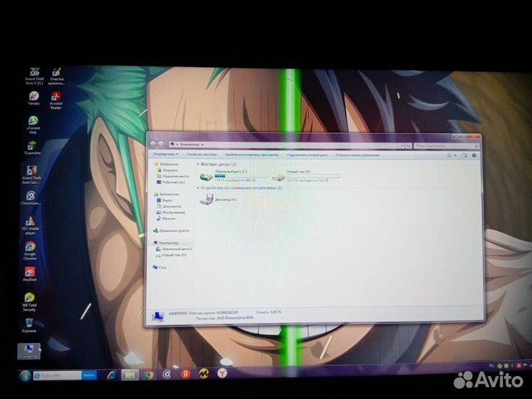Open the Видео library
The width and height of the screenshot is (532, 399).
(165, 200)
